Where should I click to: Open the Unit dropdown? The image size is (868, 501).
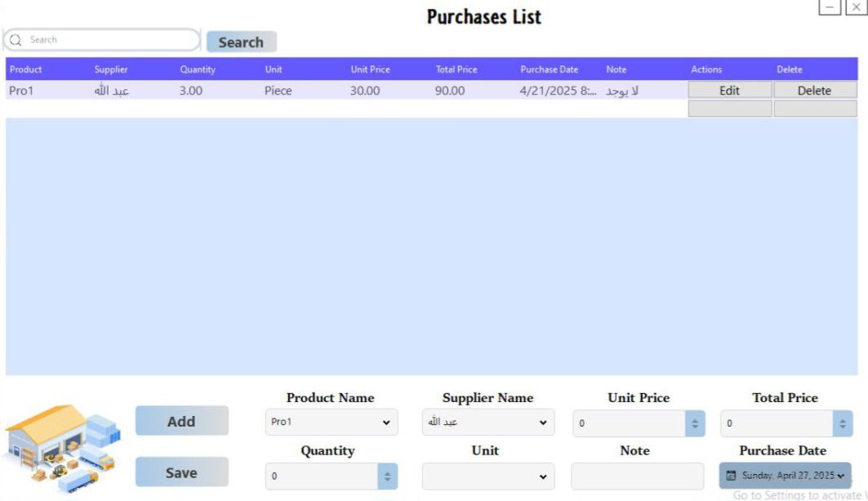487,476
